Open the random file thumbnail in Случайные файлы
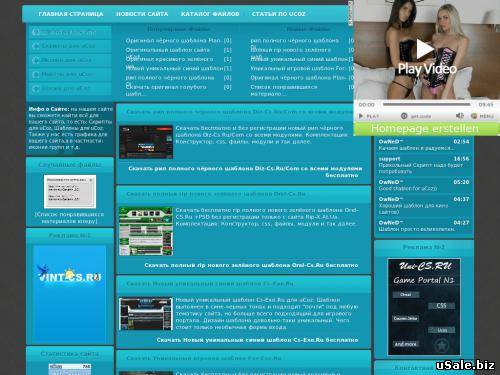This screenshot has height=375, width=500. pos(70,192)
